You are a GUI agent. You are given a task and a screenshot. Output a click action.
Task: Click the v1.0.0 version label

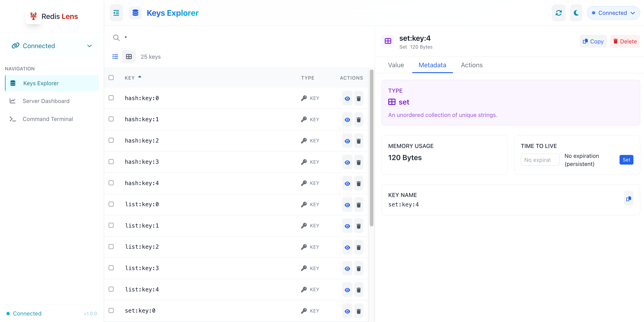point(90,313)
